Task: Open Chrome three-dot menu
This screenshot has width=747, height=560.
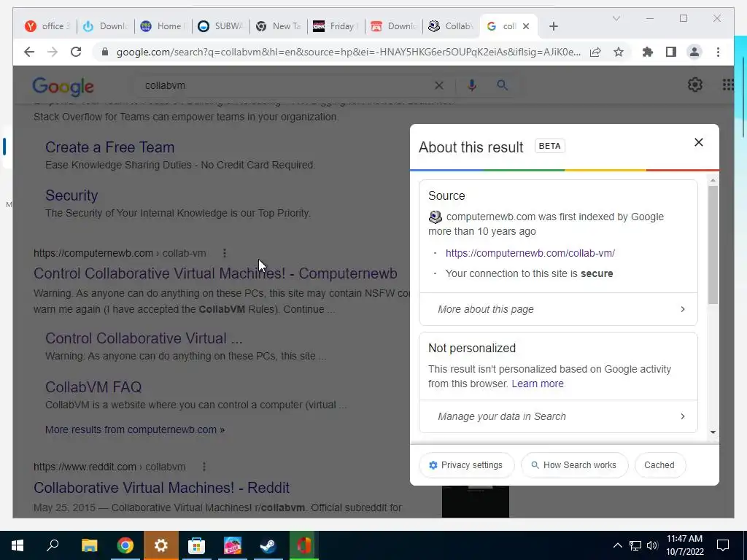Action: pos(718,52)
